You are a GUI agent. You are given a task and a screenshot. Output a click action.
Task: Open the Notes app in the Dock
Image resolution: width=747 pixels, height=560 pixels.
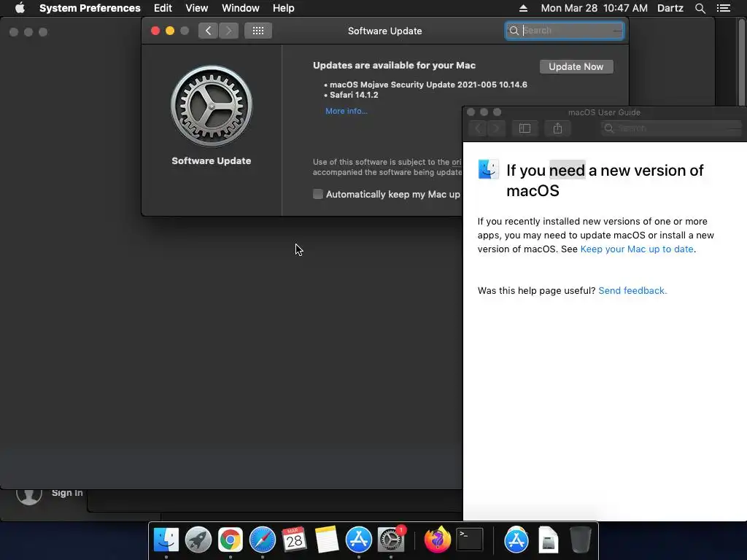326,540
